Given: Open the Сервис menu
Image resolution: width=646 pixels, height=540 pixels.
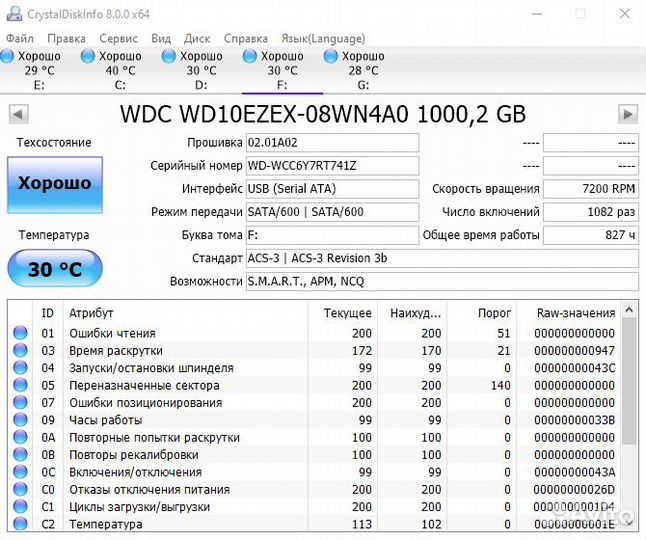Looking at the screenshot, I should pyautogui.click(x=118, y=38).
